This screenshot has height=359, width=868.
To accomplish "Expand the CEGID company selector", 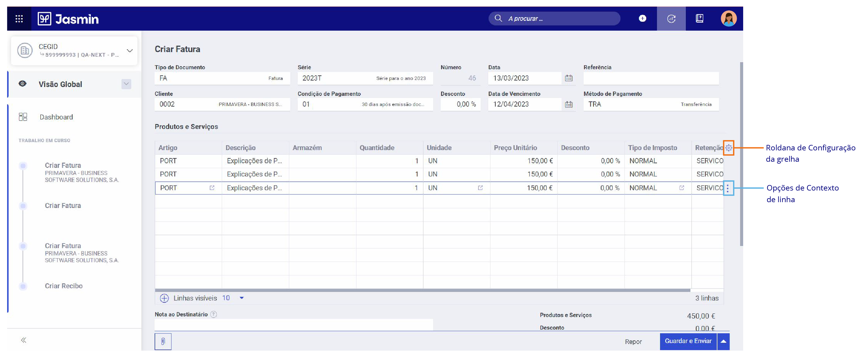I will (130, 51).
